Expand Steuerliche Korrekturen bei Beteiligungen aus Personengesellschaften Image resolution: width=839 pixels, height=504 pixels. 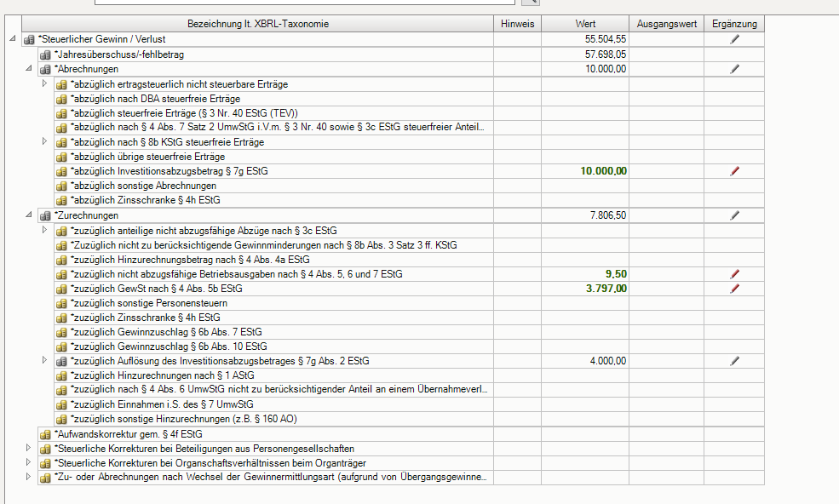point(28,448)
